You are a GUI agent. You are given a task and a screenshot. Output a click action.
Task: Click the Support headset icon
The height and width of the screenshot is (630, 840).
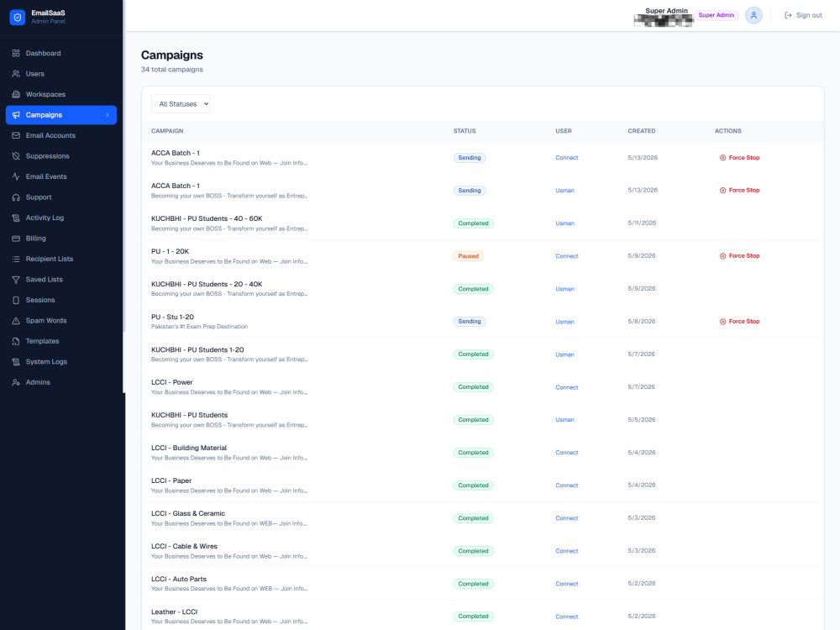point(16,197)
